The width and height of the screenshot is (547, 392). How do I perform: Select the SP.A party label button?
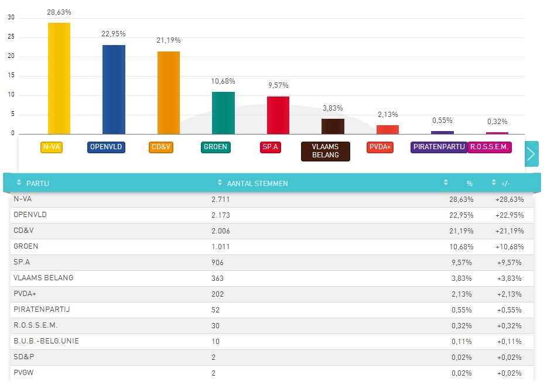(271, 147)
